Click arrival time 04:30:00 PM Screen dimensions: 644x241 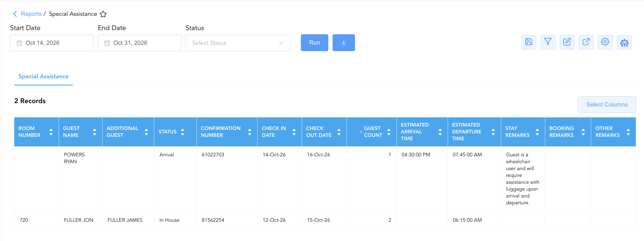click(x=416, y=155)
